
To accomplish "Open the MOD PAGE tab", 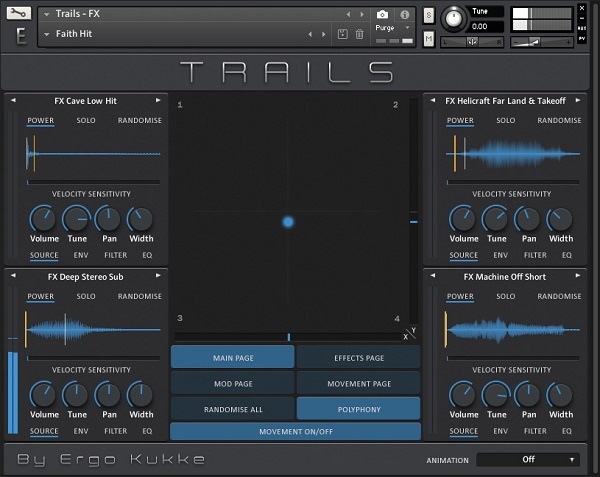I will point(233,383).
